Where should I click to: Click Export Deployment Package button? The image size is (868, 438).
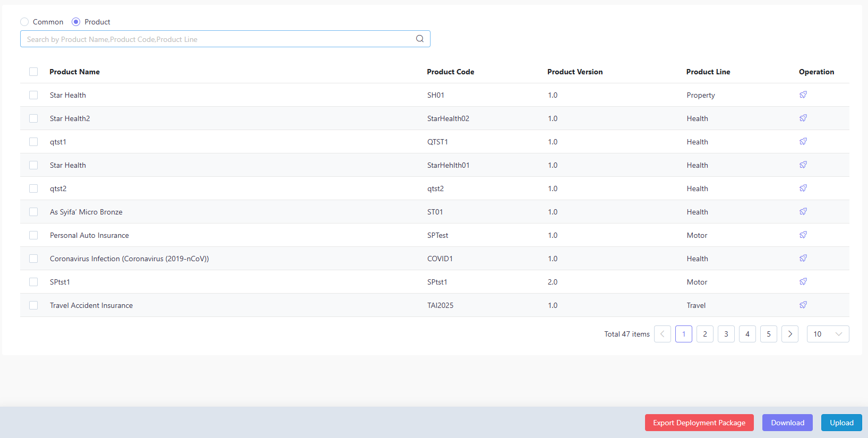tap(699, 423)
